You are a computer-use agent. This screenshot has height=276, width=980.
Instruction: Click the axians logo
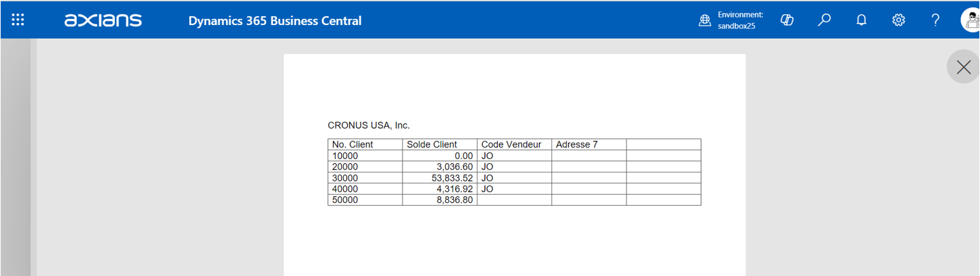[x=103, y=20]
